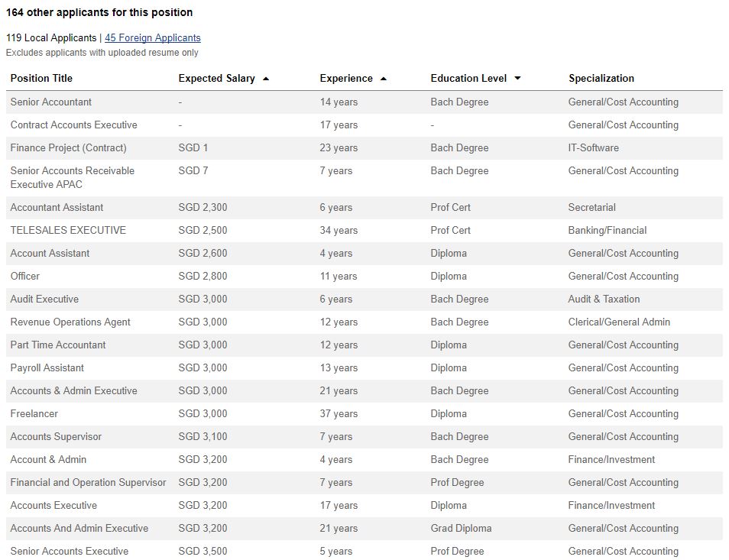Click the Experience header text

click(346, 78)
